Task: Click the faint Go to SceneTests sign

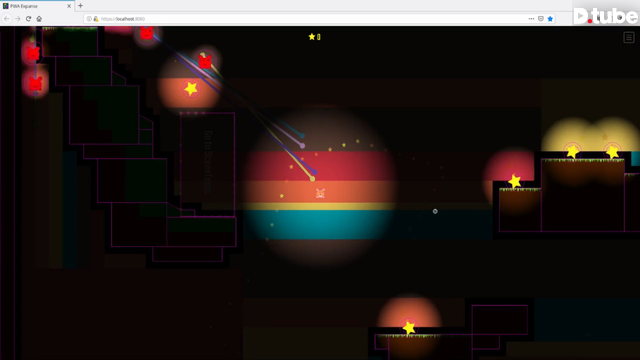Action: pos(208,162)
